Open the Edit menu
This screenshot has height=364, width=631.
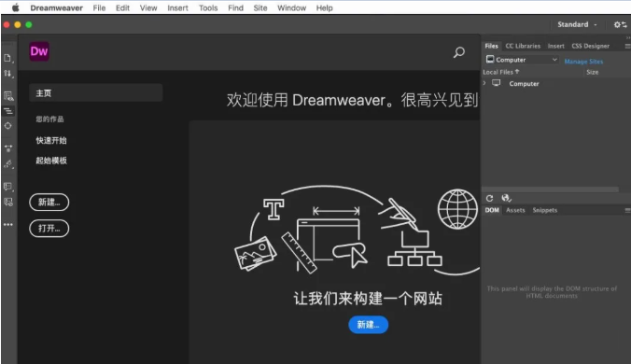(122, 7)
